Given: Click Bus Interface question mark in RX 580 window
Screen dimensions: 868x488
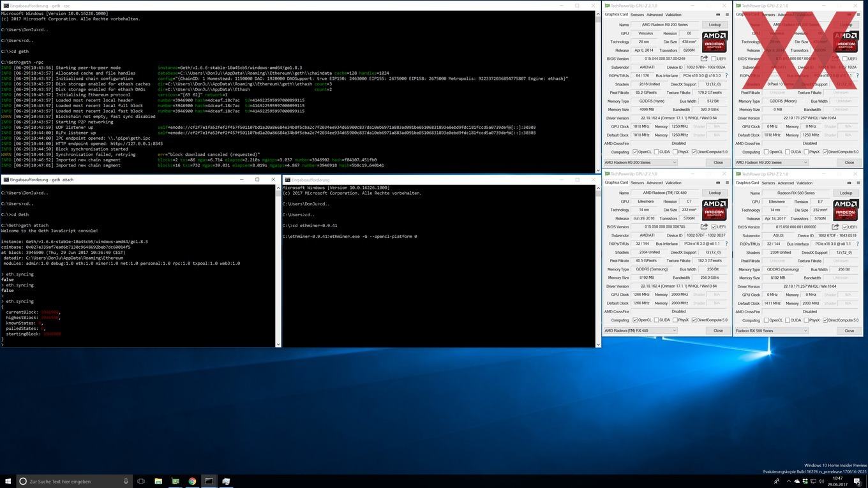Looking at the screenshot, I should pos(857,243).
